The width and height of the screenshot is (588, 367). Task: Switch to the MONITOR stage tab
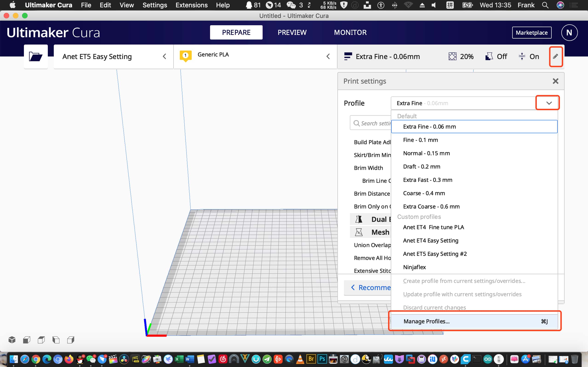click(350, 33)
